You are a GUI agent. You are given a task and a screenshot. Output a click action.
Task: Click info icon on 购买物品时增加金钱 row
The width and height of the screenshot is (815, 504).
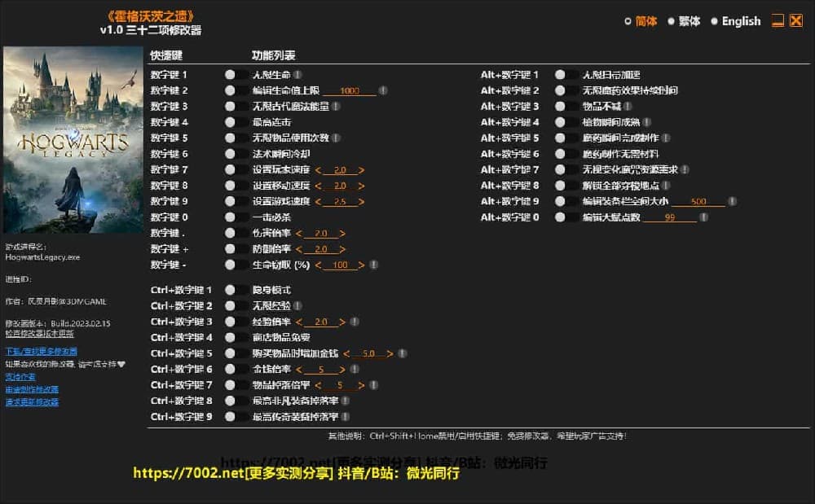point(403,353)
